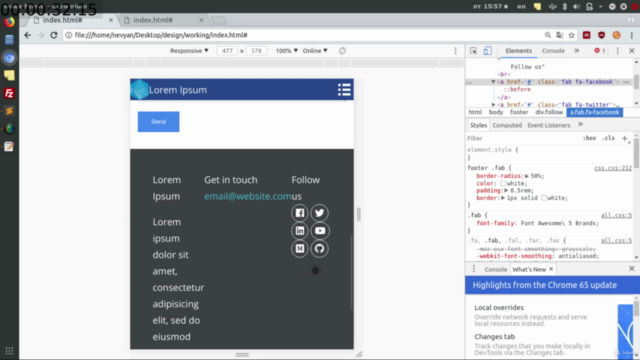Click the Twitter social icon in footer
Image resolution: width=640 pixels, height=360 pixels.
(320, 213)
